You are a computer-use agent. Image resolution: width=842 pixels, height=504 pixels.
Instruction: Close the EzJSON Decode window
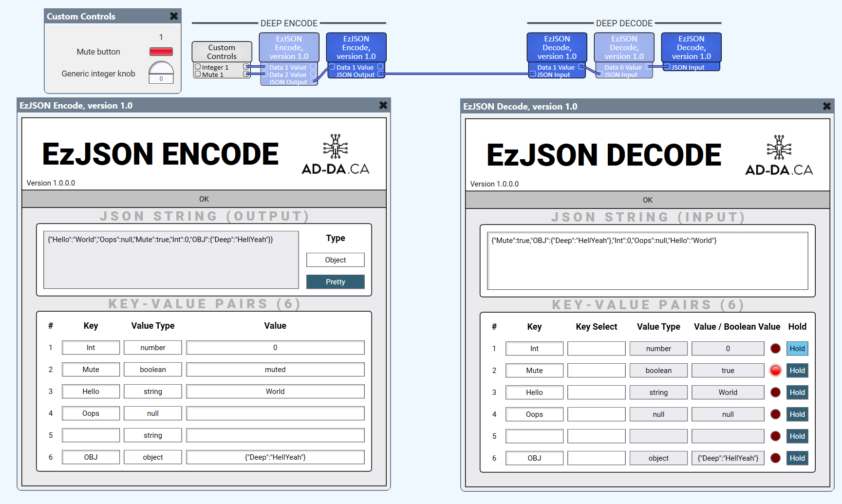tap(827, 106)
